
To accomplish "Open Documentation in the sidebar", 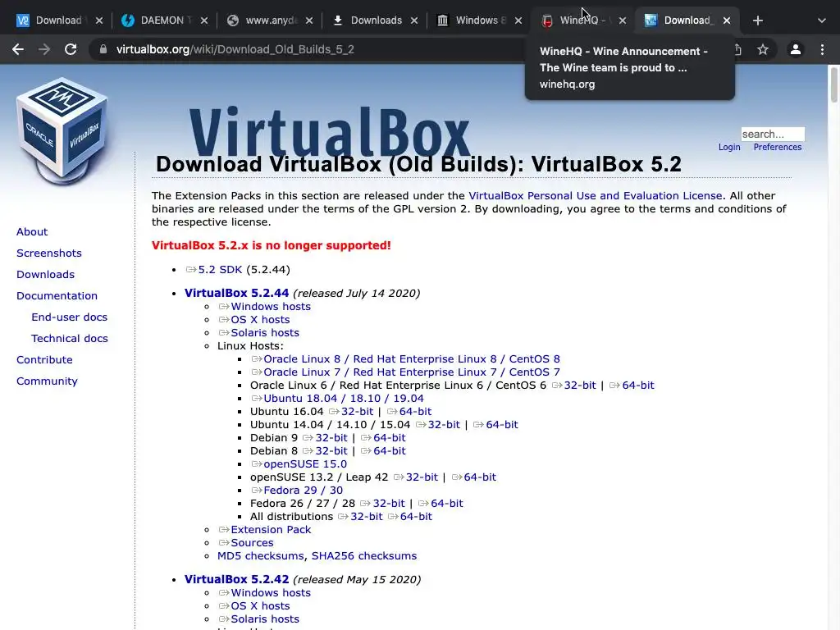I will [57, 296].
